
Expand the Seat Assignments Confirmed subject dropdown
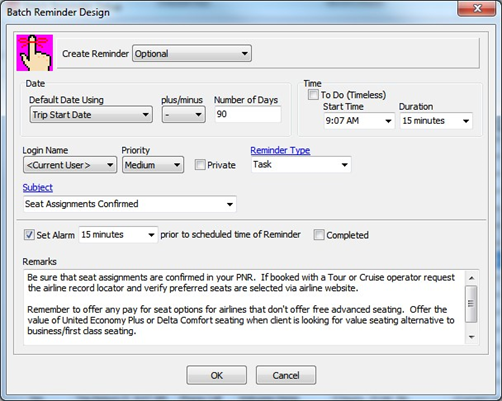[130, 204]
